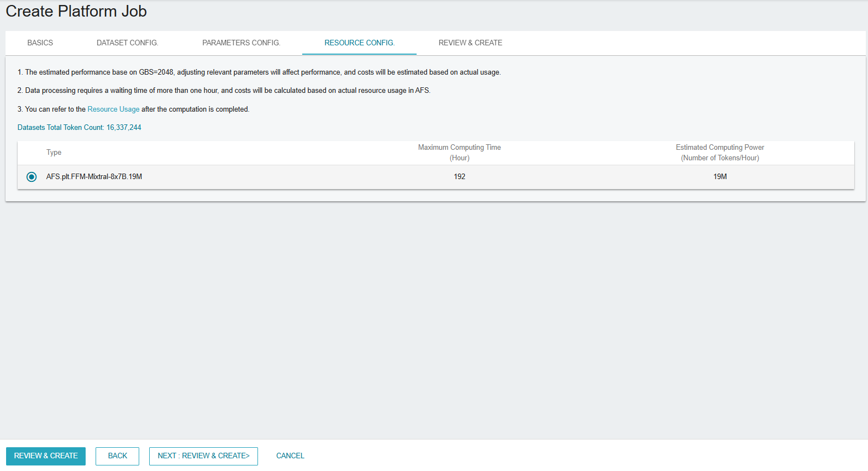The image size is (868, 471).
Task: Go to the PARAMETERS CONFIG. tab
Action: pyautogui.click(x=241, y=43)
